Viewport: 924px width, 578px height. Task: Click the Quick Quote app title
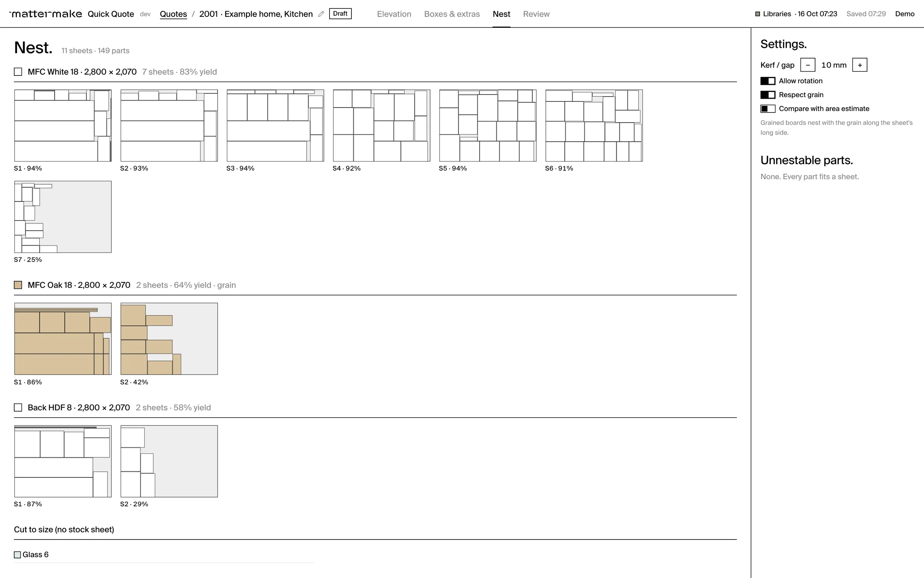(111, 14)
